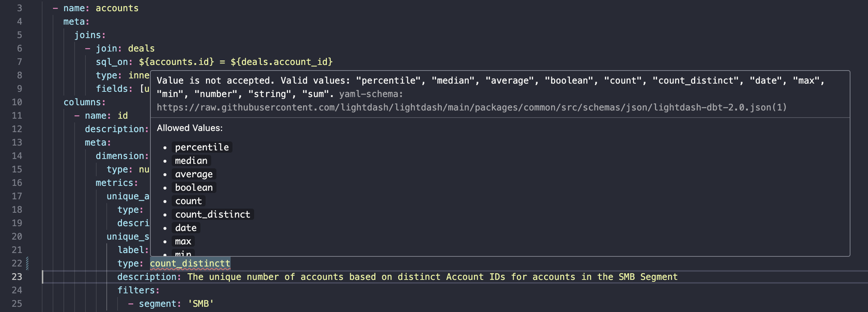868x312 pixels.
Task: Place cursor on sql_on join expression
Action: tap(235, 62)
